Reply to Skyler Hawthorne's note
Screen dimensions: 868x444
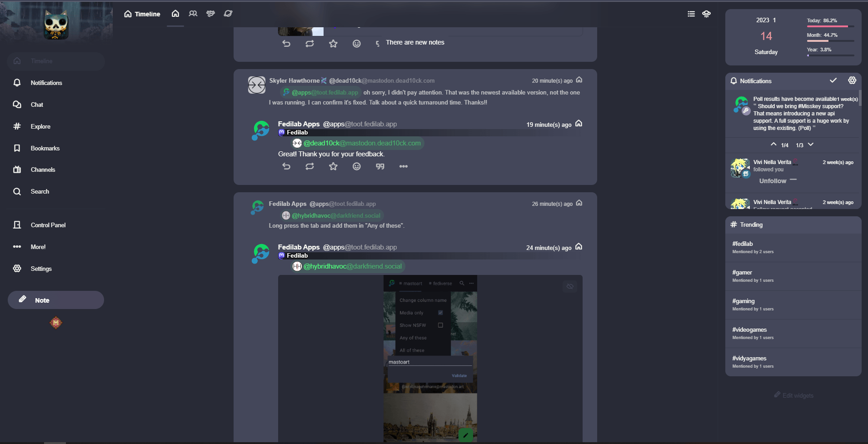point(286,166)
